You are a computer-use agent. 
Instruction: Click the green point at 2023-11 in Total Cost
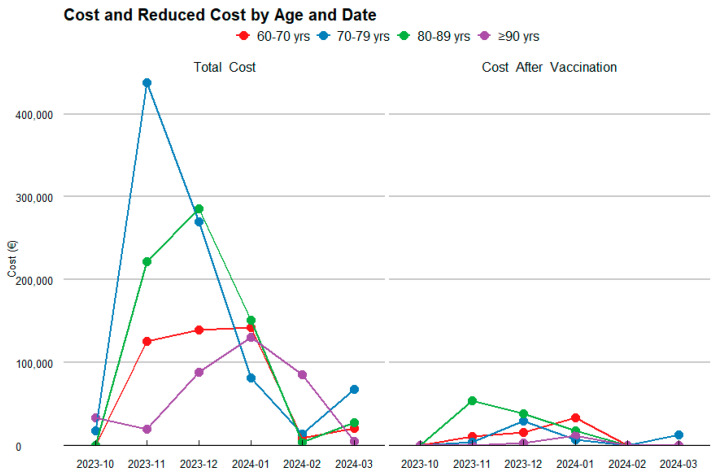[147, 262]
